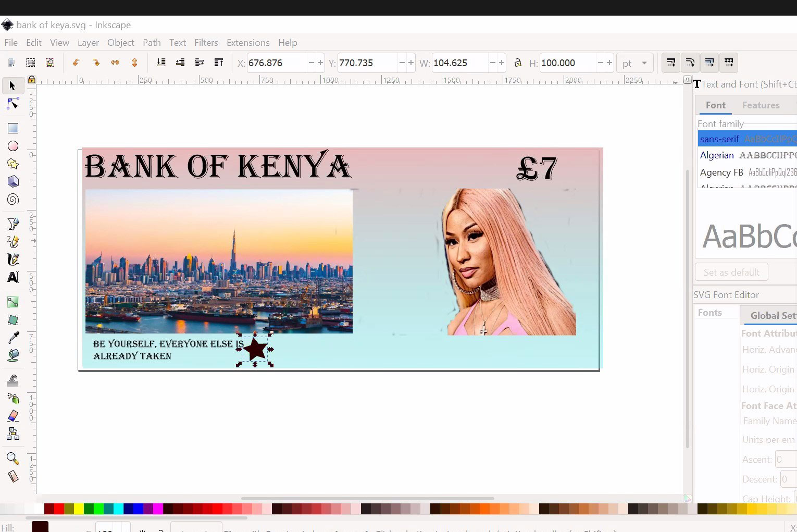Pick the Star and polygon tool

[x=13, y=164]
